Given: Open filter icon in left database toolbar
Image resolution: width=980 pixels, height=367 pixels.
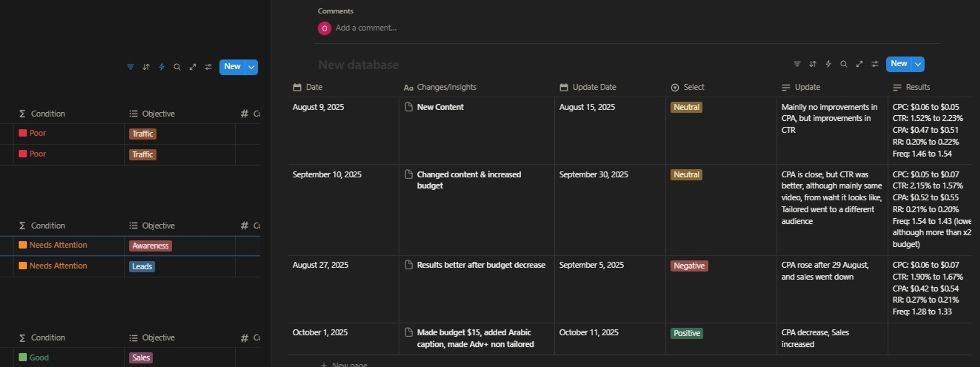Looking at the screenshot, I should click(131, 67).
